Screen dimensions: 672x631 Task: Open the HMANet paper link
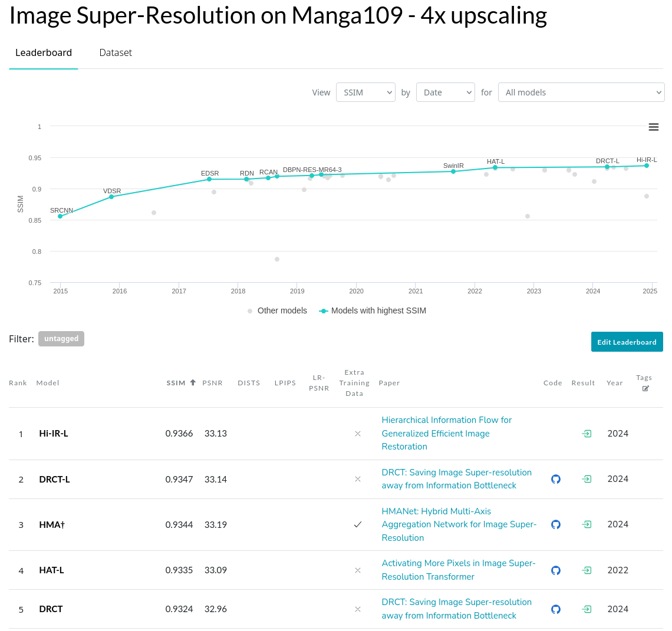tap(459, 524)
